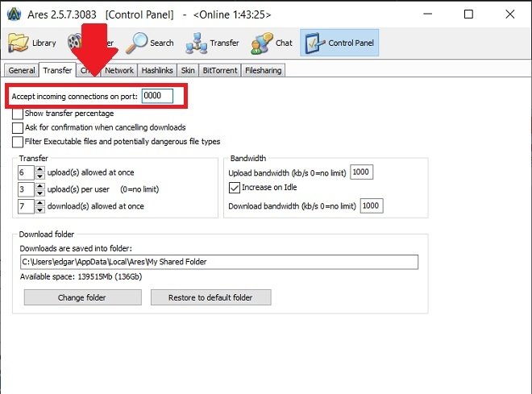Decrease uploads per user value
The width and height of the screenshot is (532, 394).
coord(40,193)
